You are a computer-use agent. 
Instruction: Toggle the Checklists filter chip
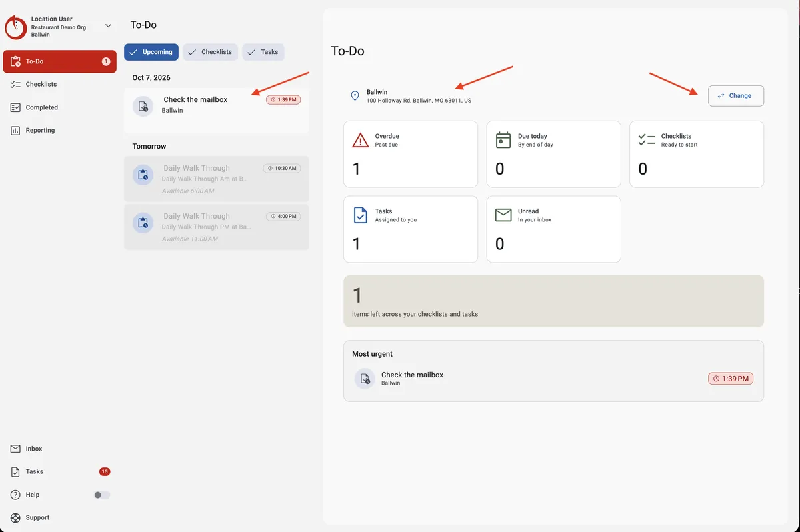pyautogui.click(x=210, y=52)
